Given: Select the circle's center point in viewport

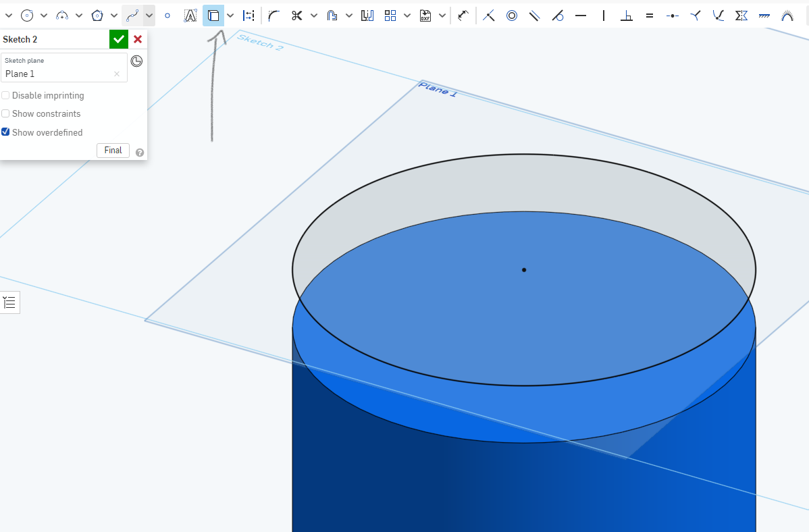Looking at the screenshot, I should [x=523, y=270].
